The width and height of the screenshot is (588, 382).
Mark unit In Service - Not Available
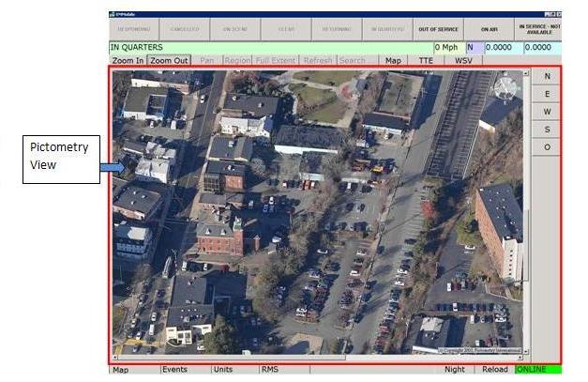tap(537, 29)
